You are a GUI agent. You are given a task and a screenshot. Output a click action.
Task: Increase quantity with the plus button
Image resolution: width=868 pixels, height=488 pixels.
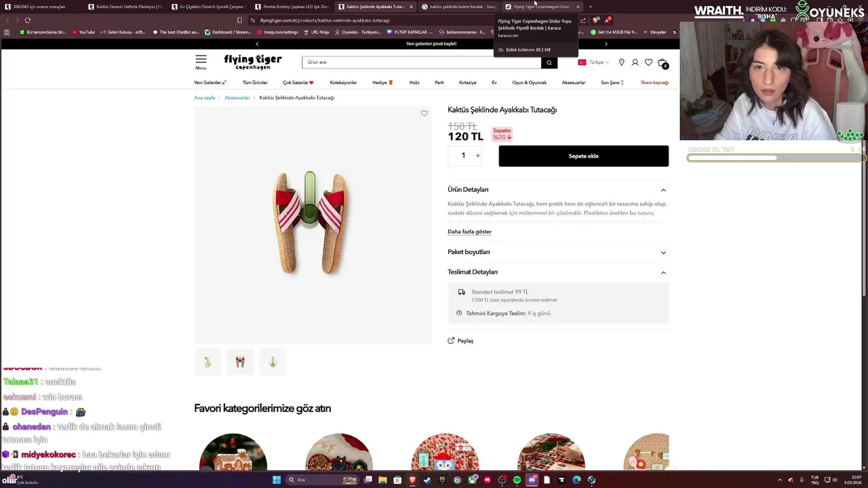click(x=477, y=156)
